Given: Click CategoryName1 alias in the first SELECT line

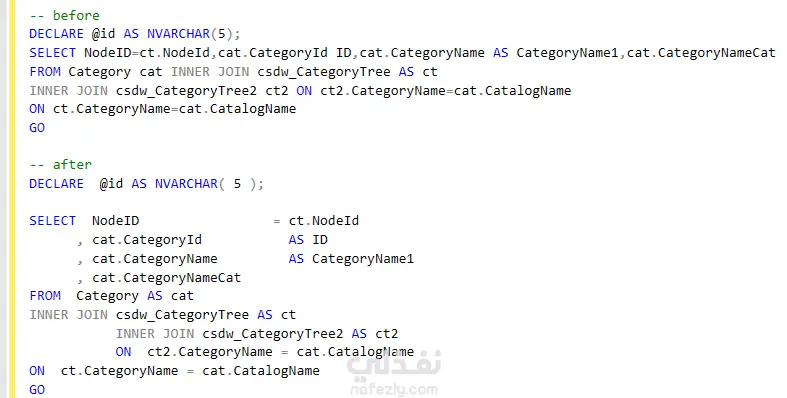Looking at the screenshot, I should (567, 53).
